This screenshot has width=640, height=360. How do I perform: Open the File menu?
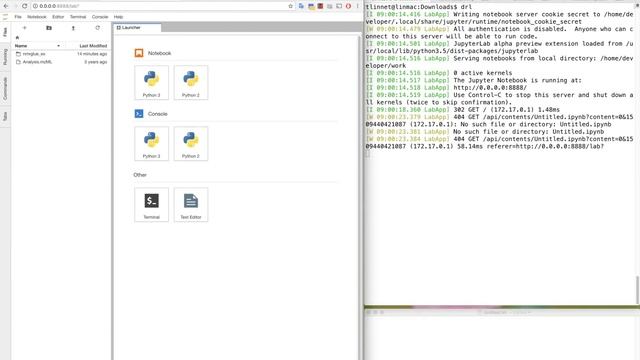(x=18, y=17)
